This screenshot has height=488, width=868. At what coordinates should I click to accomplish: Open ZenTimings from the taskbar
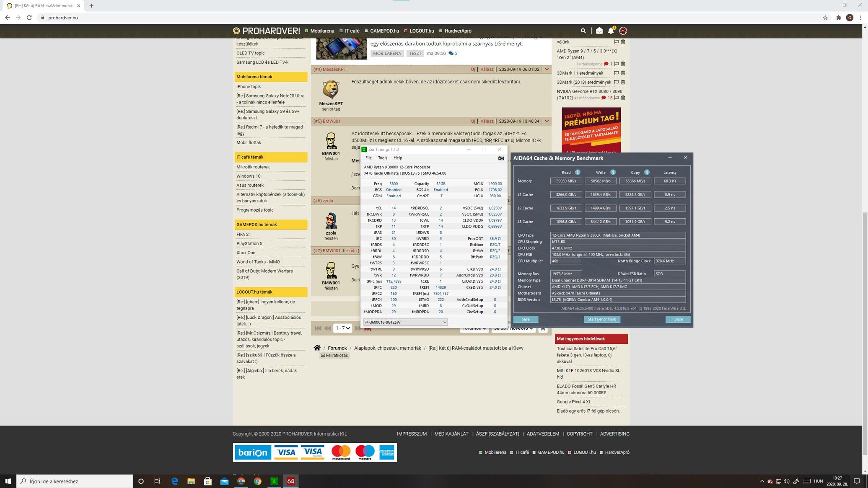pos(274,481)
